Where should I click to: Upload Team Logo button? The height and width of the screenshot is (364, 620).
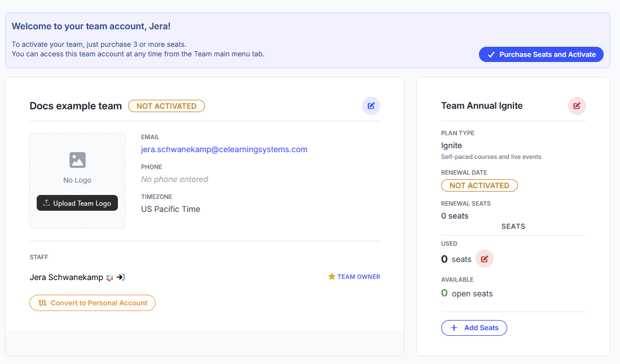pyautogui.click(x=77, y=203)
